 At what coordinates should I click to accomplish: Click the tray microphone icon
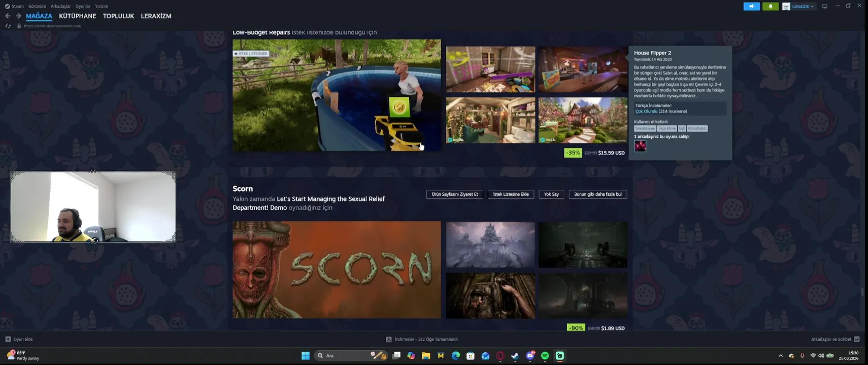tap(802, 356)
